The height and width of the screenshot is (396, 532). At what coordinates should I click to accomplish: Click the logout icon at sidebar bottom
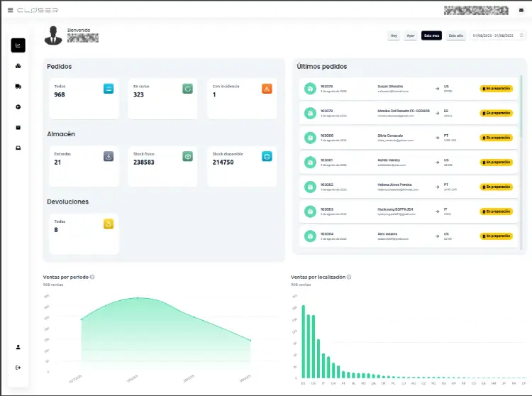pos(18,367)
